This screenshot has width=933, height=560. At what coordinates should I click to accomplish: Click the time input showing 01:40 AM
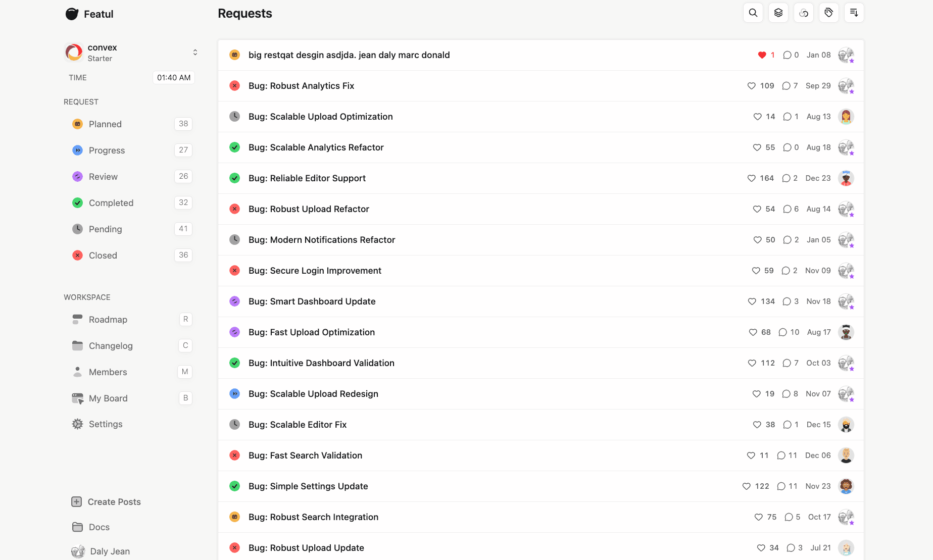173,77
